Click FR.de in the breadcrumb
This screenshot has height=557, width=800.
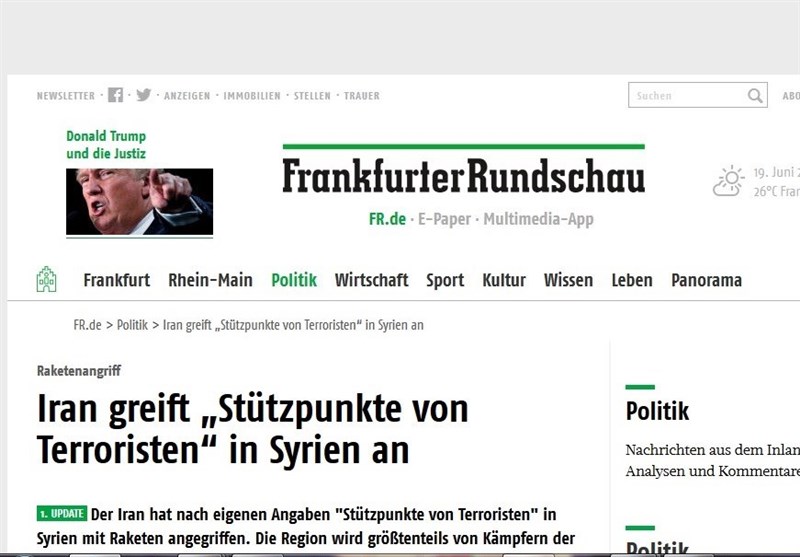(x=87, y=325)
